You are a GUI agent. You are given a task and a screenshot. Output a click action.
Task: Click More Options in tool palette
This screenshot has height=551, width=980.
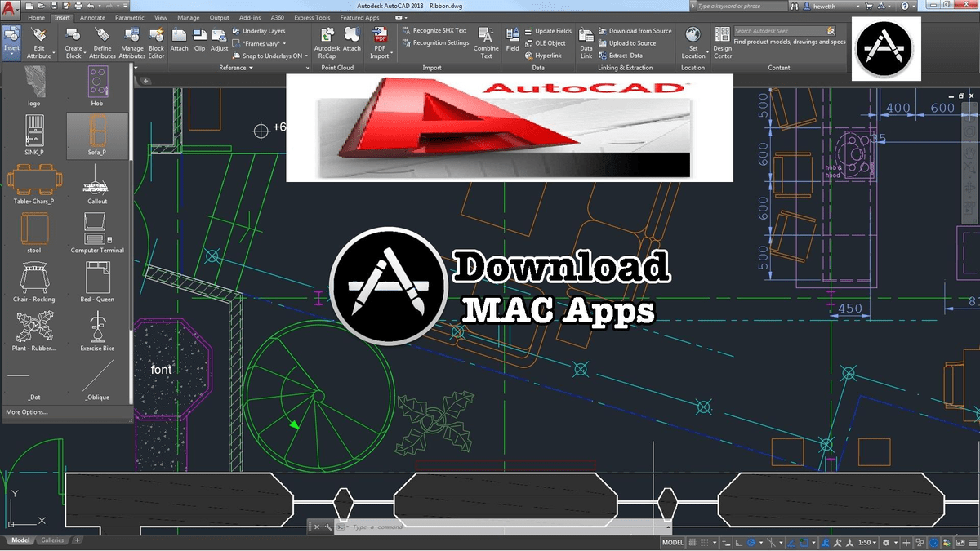[x=27, y=412]
